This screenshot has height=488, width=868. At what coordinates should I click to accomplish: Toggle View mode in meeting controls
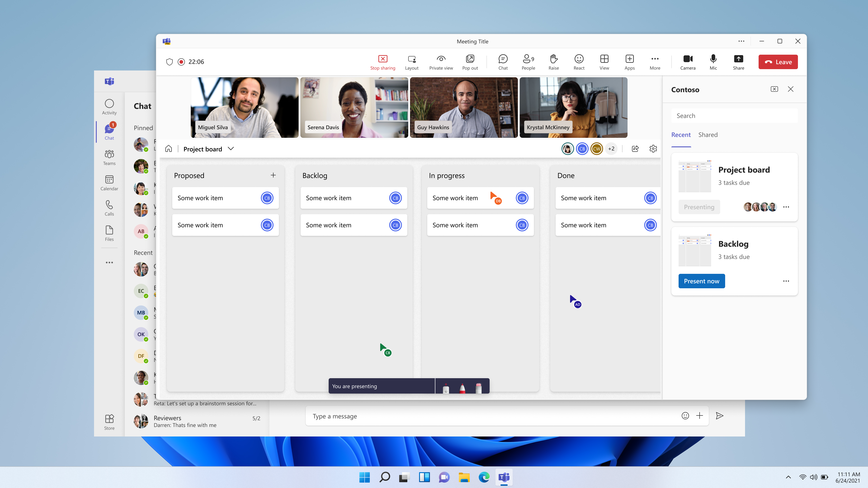pos(604,61)
